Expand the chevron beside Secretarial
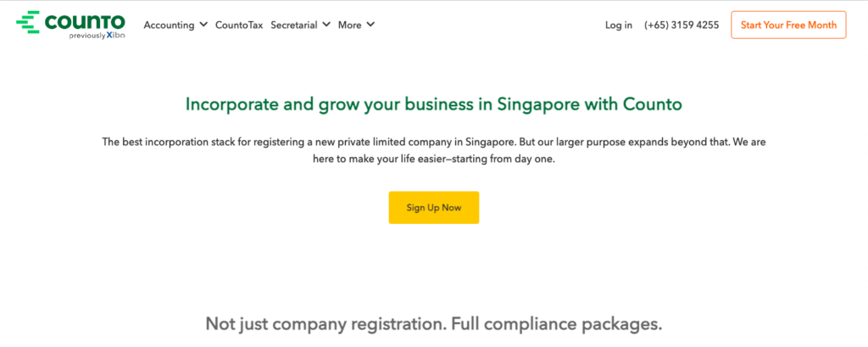The height and width of the screenshot is (347, 868). [x=326, y=25]
